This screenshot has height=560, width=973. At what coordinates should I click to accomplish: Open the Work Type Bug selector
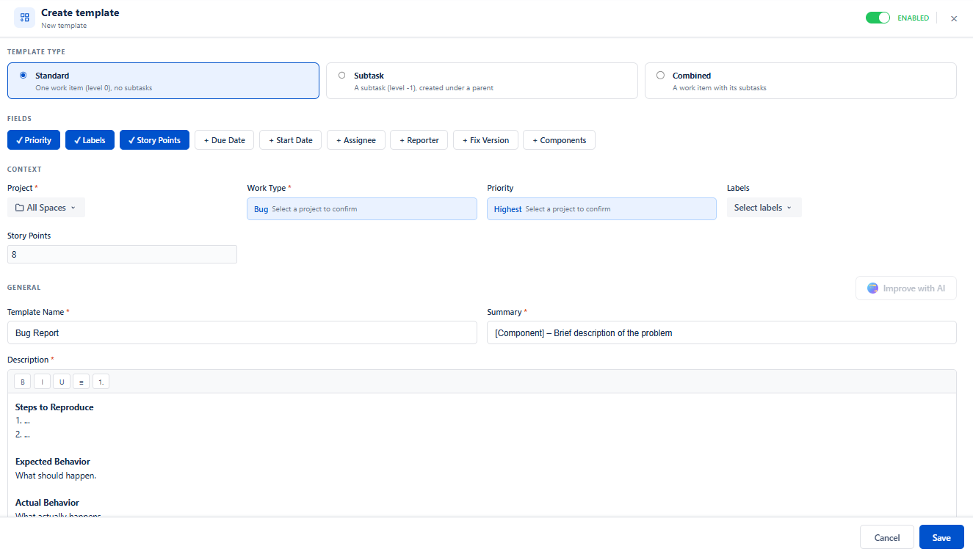pos(362,209)
